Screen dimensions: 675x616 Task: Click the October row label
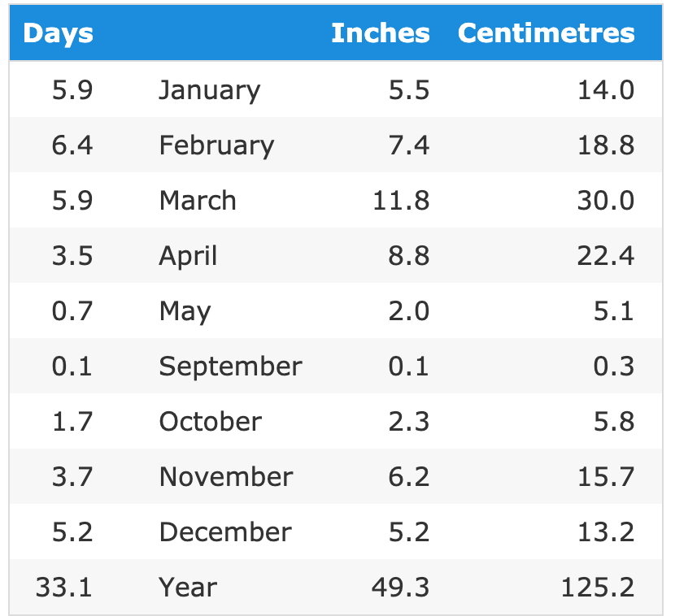[210, 421]
